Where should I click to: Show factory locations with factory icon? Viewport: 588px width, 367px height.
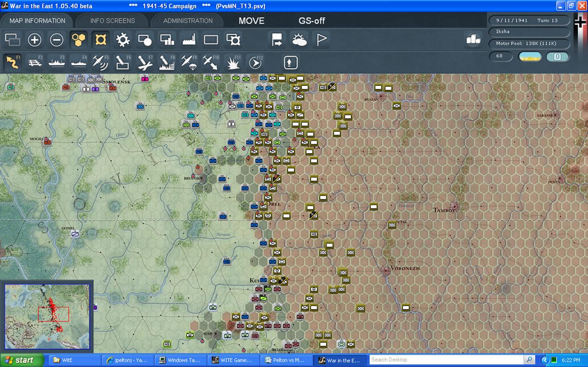pyautogui.click(x=189, y=40)
